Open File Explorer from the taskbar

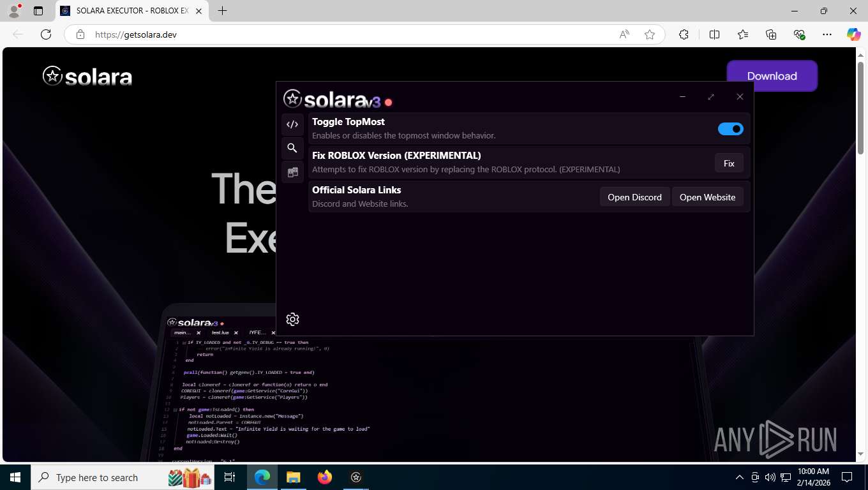click(x=293, y=477)
